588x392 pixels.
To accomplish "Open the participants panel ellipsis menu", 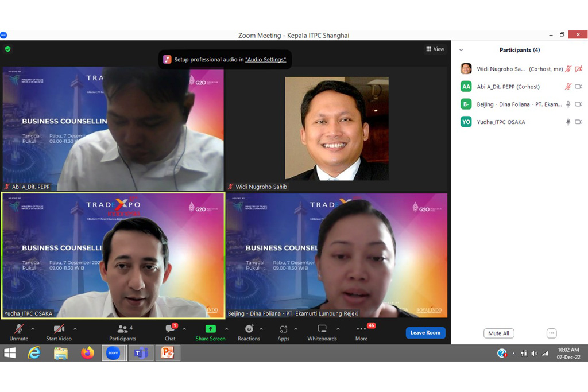I will coord(551,333).
